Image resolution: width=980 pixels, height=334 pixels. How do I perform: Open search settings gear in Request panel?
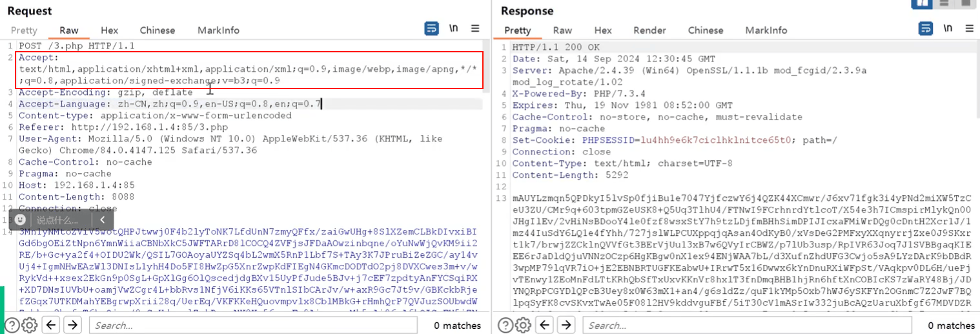pos(28,325)
